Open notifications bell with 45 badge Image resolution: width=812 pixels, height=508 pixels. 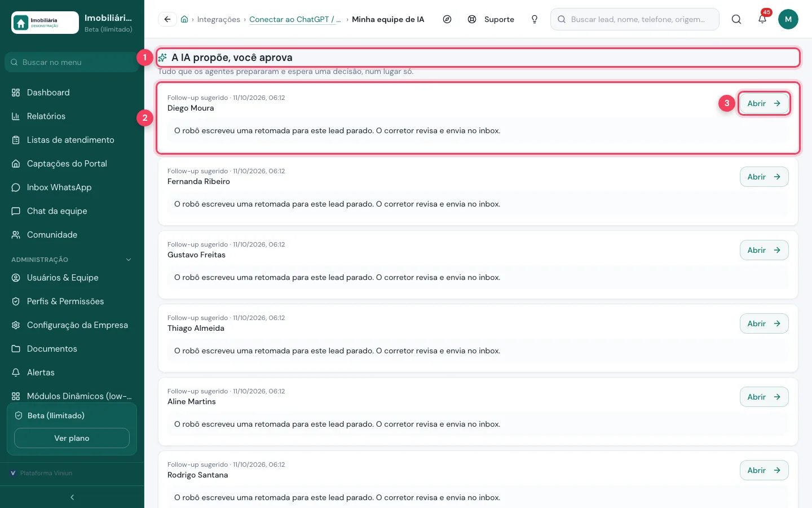(762, 19)
